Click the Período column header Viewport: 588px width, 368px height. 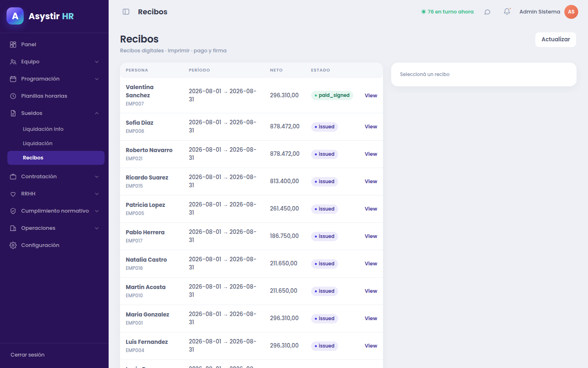199,70
